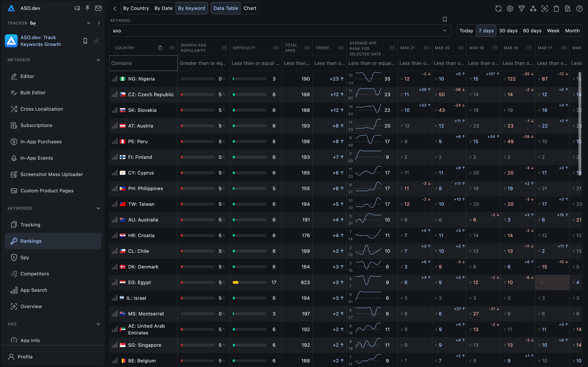Toggle the tracker panel collapse arrow
This screenshot has height=367, width=588.
(99, 23)
